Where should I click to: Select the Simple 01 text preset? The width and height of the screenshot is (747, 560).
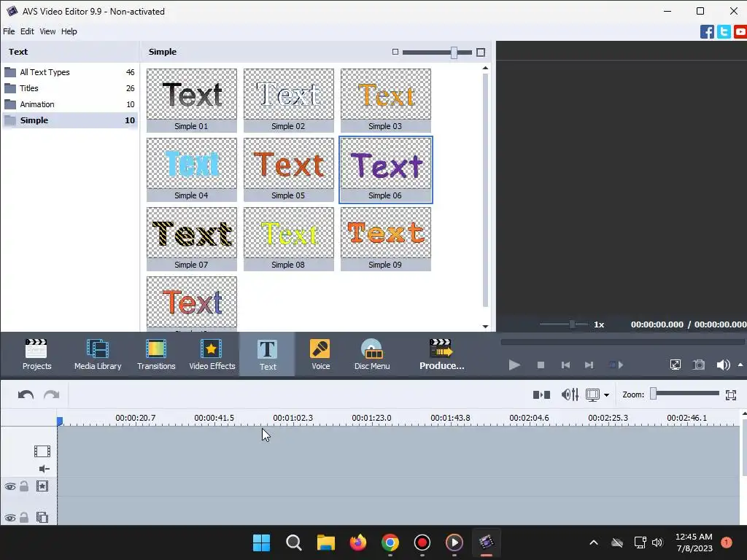192,100
